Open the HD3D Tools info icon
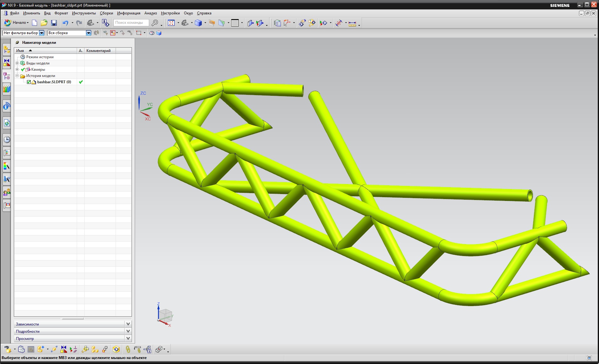Image resolution: width=599 pixels, height=364 pixels. (7, 106)
